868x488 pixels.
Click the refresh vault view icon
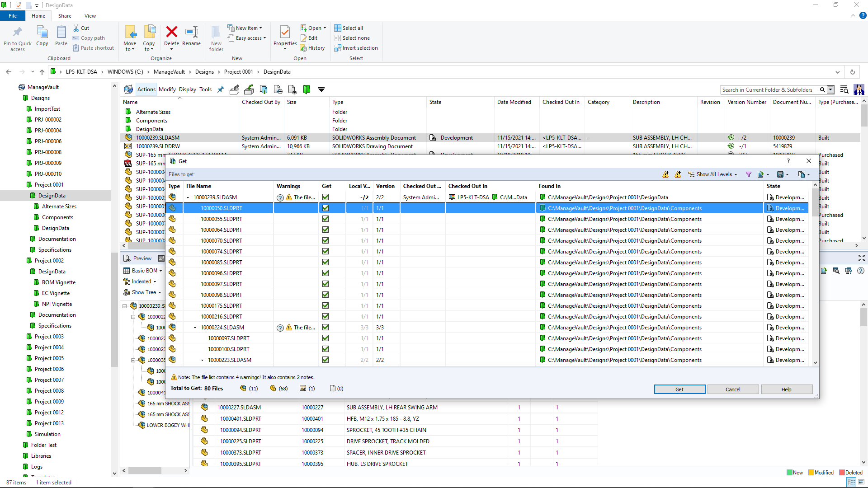[128, 89]
